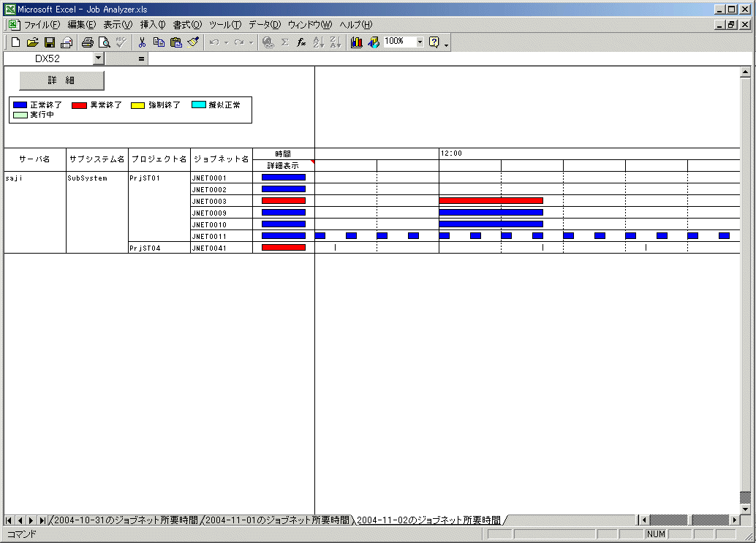
Task: Open the ヘルプ(H) menu
Action: 356,25
